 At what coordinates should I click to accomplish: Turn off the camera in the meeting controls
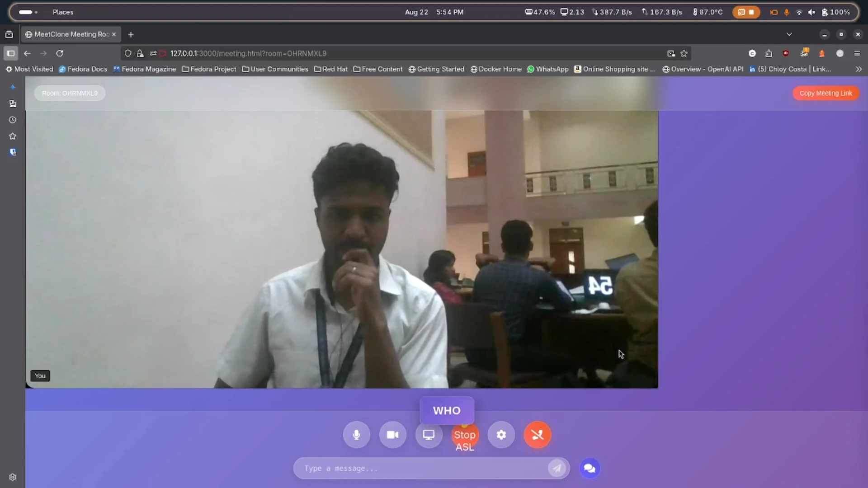click(392, 435)
